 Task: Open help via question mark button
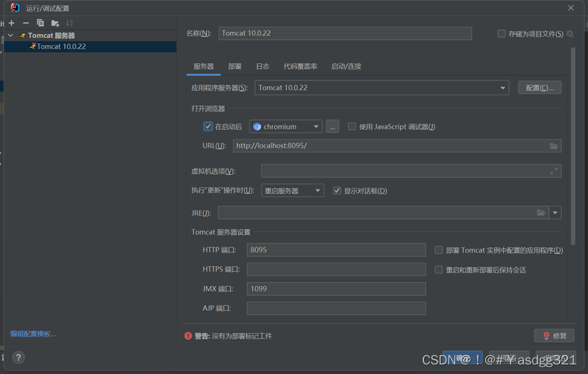coord(18,358)
